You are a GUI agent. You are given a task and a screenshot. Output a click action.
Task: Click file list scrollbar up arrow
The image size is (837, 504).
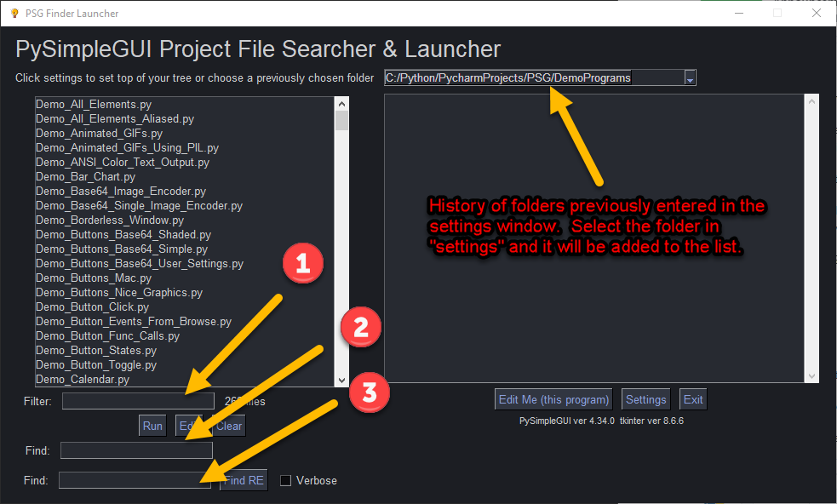point(341,104)
